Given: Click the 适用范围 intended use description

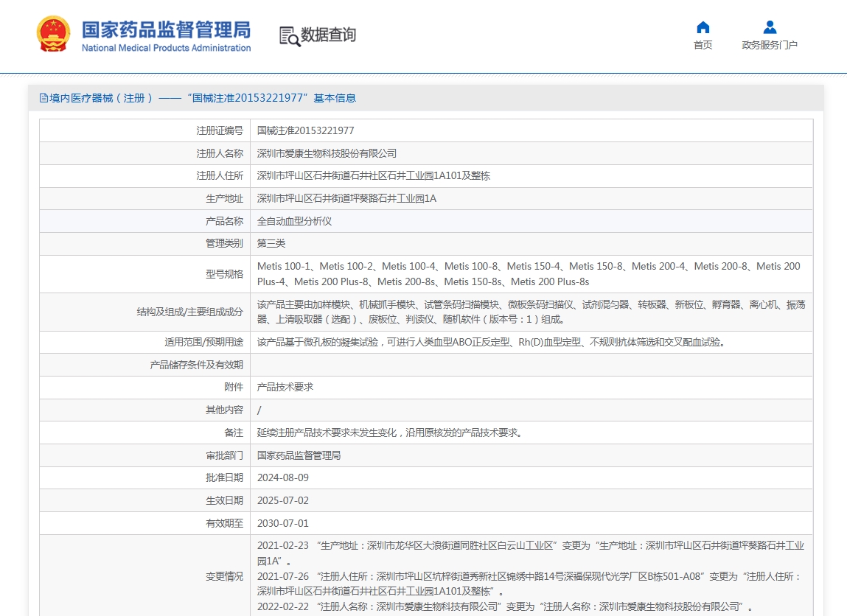Looking at the screenshot, I should pos(491,343).
